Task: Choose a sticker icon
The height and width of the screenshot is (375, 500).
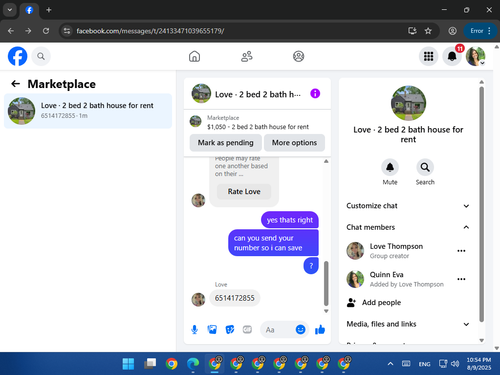Action: pos(230,330)
